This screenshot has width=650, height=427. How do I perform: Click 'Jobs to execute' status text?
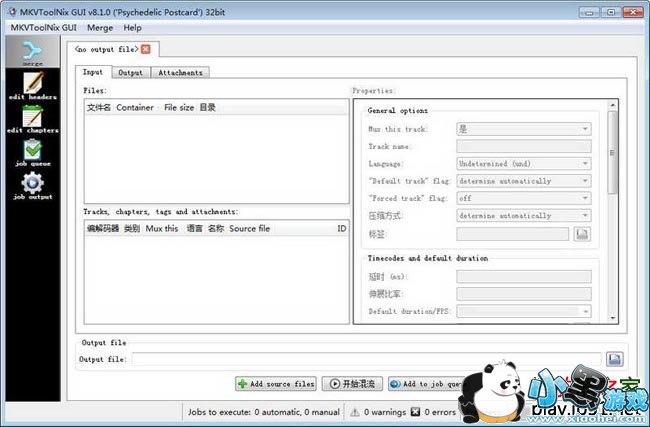tap(264, 412)
